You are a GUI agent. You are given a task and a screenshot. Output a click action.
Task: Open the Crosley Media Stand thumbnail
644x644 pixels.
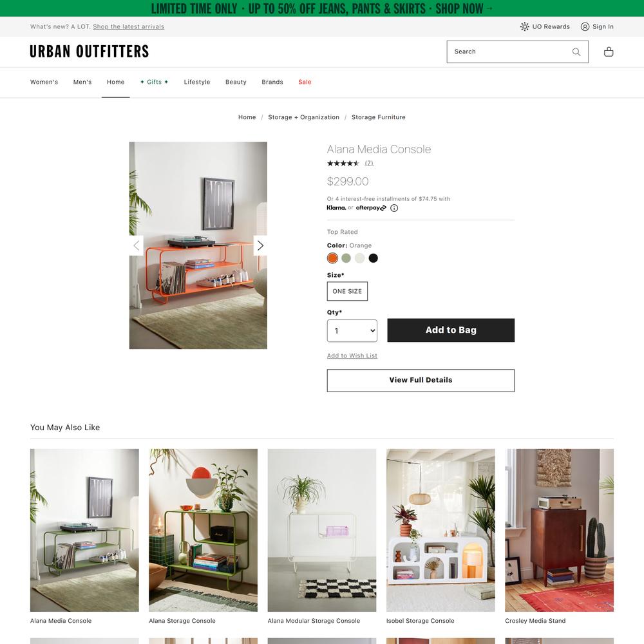click(x=559, y=530)
